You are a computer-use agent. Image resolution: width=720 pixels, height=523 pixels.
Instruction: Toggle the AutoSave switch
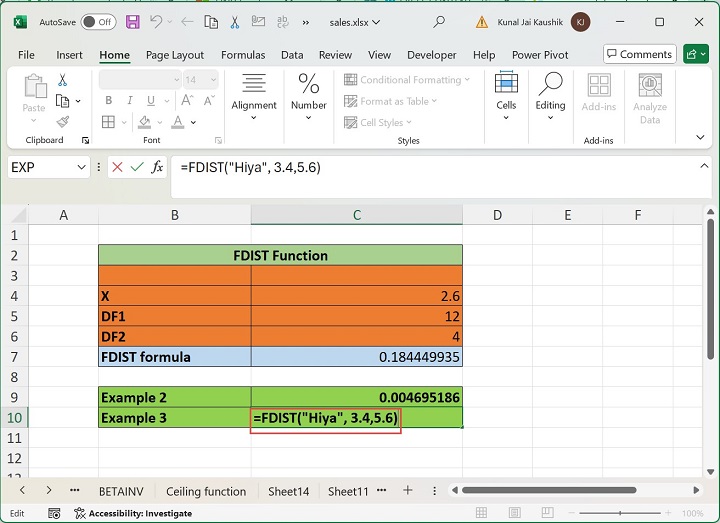click(97, 21)
